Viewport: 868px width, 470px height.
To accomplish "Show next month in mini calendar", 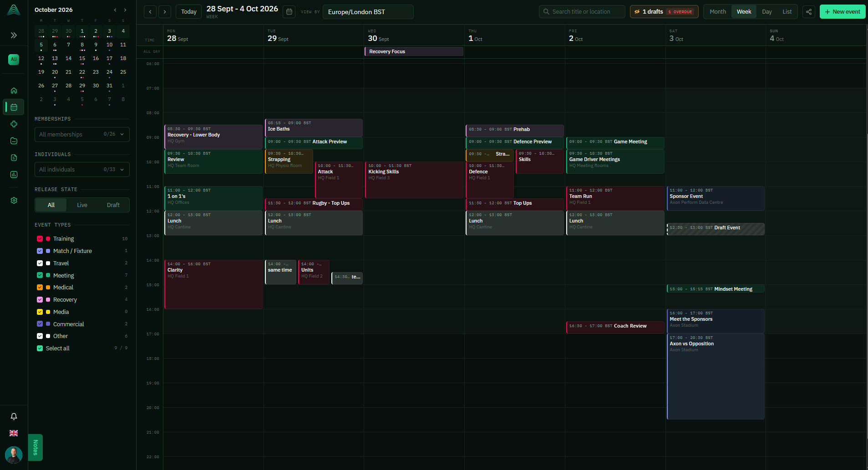I will [x=125, y=10].
